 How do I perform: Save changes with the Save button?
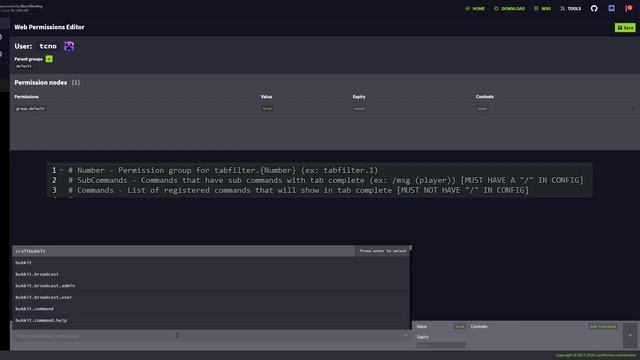625,27
